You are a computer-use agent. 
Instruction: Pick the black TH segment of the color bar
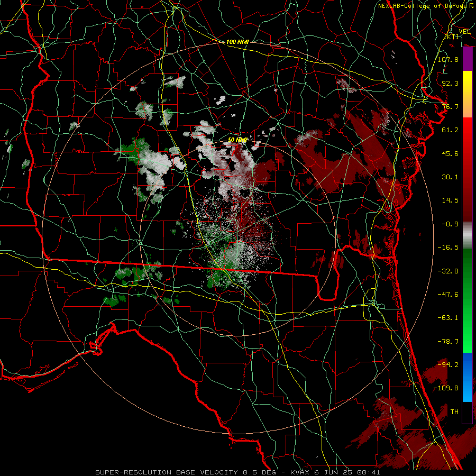tap(467, 412)
